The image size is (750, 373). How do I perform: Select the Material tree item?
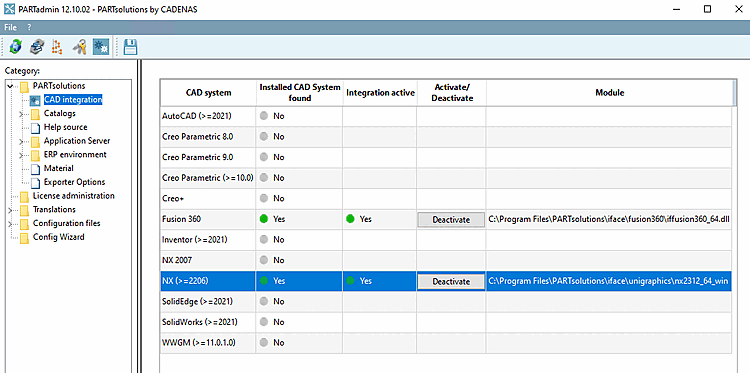58,168
